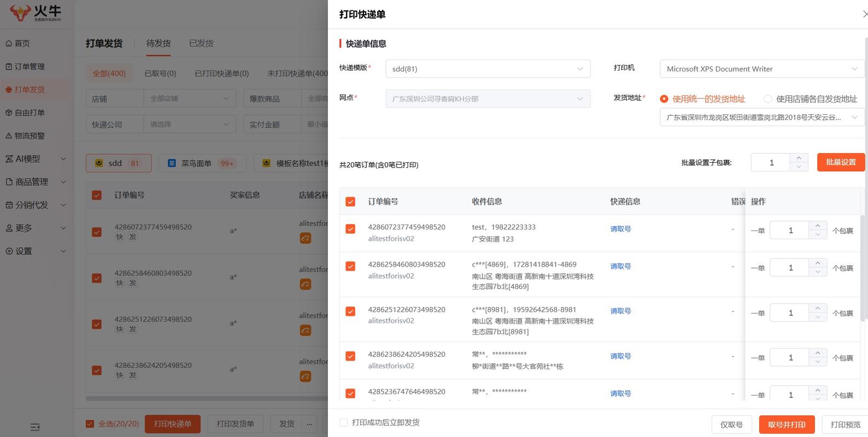Toggle dialog checkbox for order 4286251226073498520
Screen dimensions: 868x437
pyautogui.click(x=350, y=311)
